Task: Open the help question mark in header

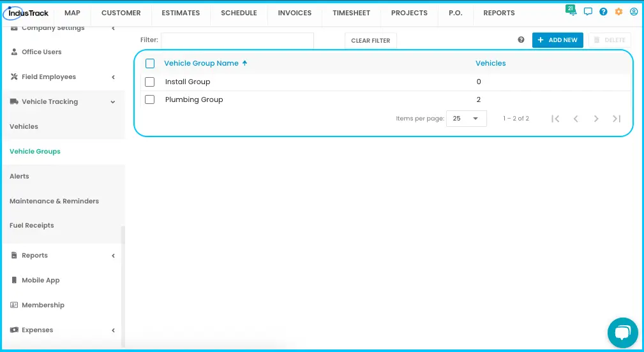Action: click(603, 11)
